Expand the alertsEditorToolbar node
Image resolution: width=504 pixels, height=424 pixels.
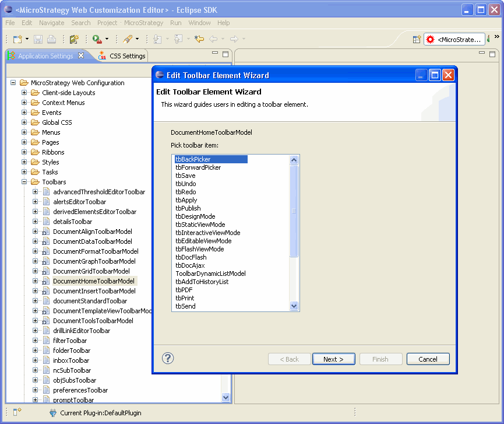36,202
